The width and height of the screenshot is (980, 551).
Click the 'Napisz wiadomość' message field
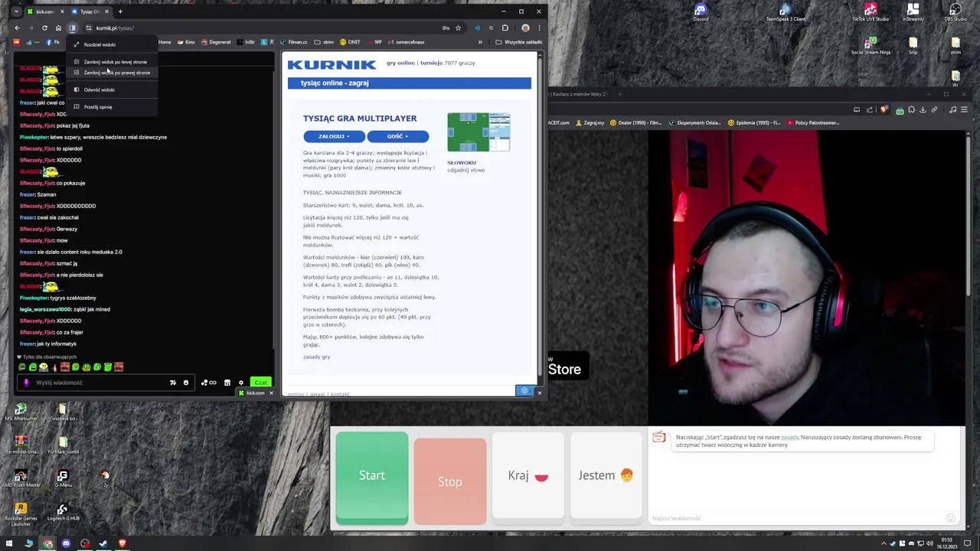coord(796,518)
